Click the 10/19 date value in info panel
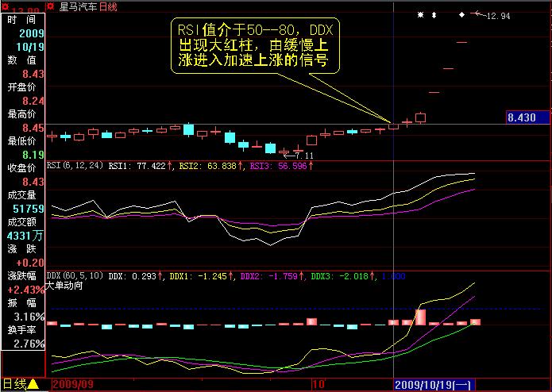The image size is (552, 392). coord(30,47)
